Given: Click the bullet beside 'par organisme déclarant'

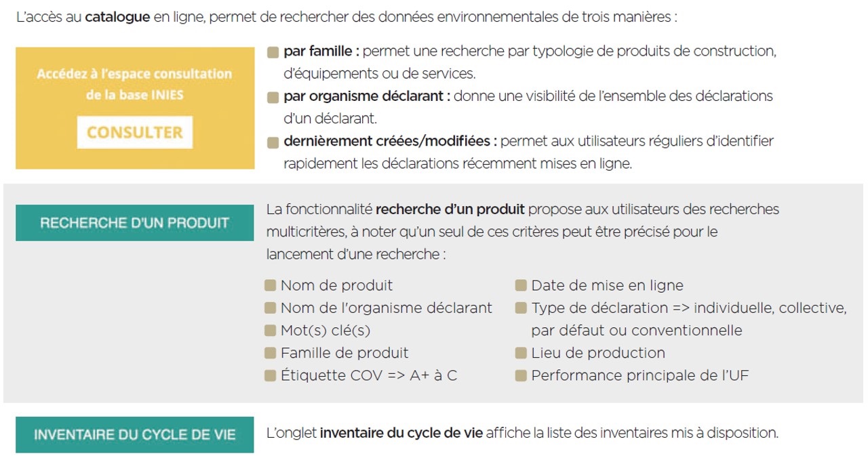Looking at the screenshot, I should 273,97.
